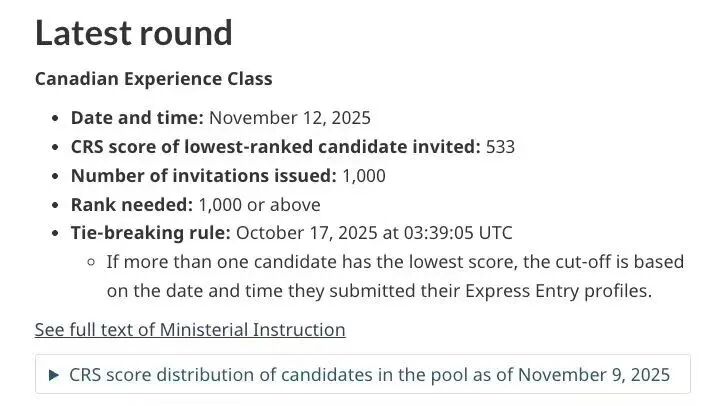Image resolution: width=726 pixels, height=406 pixels.
Task: Click the CRS score value 533
Action: click(x=500, y=146)
